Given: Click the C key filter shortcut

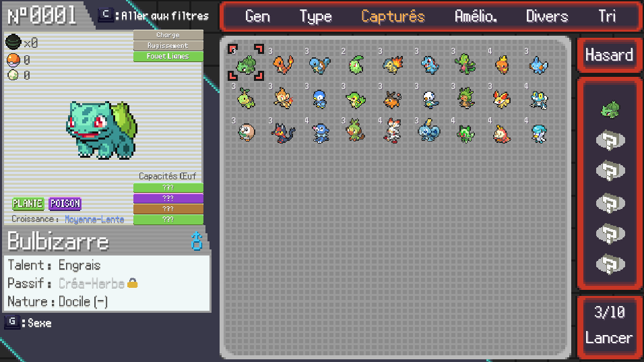Looking at the screenshot, I should tap(106, 14).
